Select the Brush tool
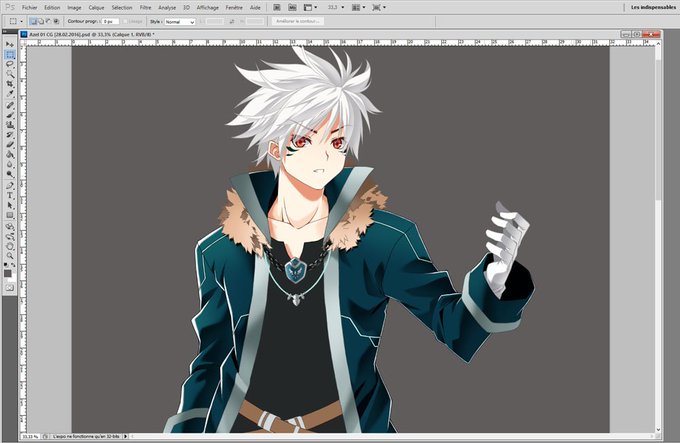This screenshot has width=680, height=443. click(10, 115)
